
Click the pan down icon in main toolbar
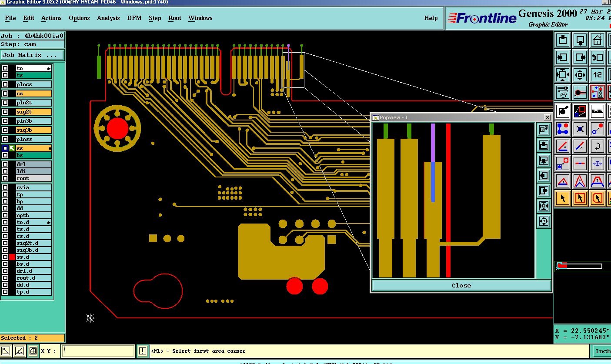tap(580, 40)
